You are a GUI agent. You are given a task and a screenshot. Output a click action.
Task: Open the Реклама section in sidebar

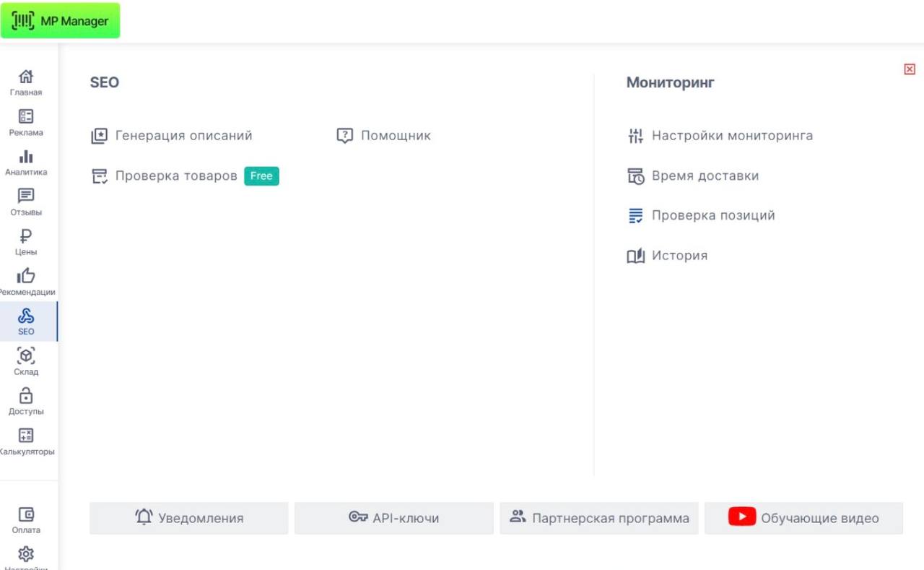tap(26, 117)
